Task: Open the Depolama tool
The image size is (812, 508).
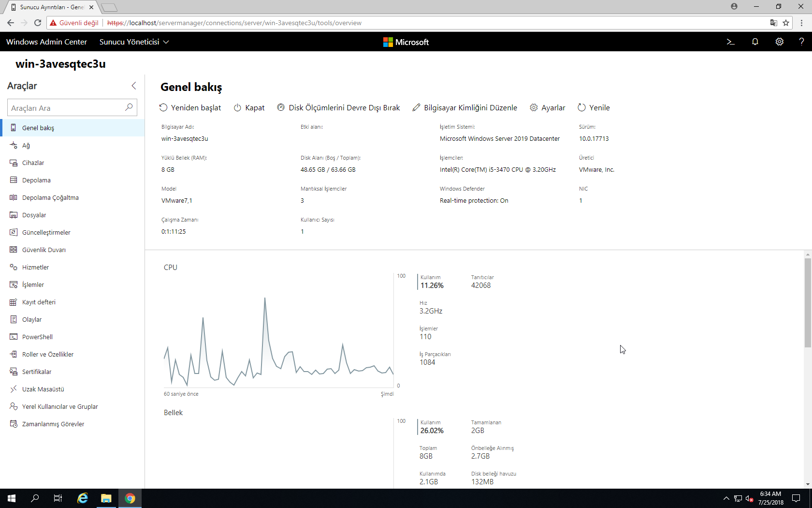Action: point(72,180)
